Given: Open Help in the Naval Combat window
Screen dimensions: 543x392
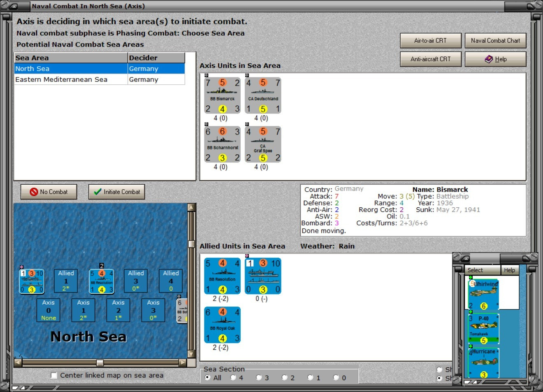Looking at the screenshot, I should coord(496,59).
